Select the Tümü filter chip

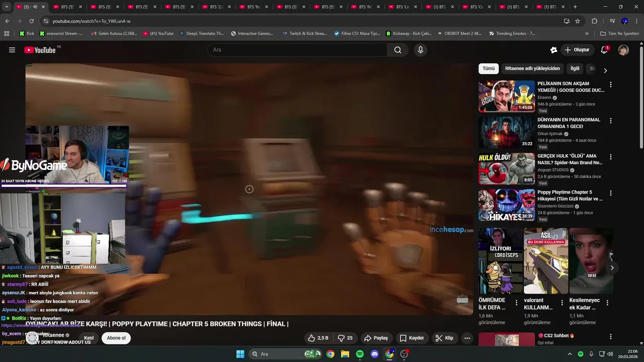489,68
